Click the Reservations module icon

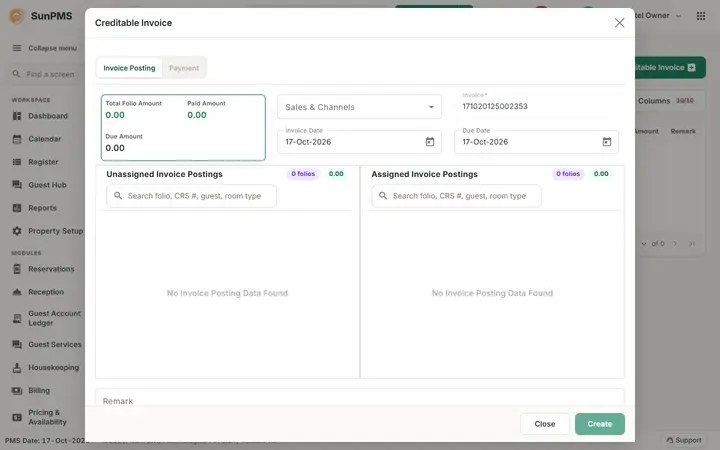tap(17, 269)
